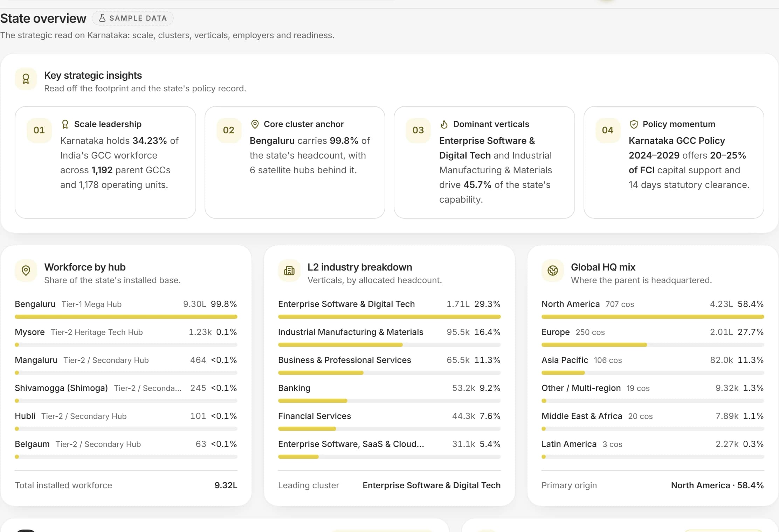Screen dimensions: 779x532
Task: Click the Core cluster anchor pin icon
Action: [255, 124]
